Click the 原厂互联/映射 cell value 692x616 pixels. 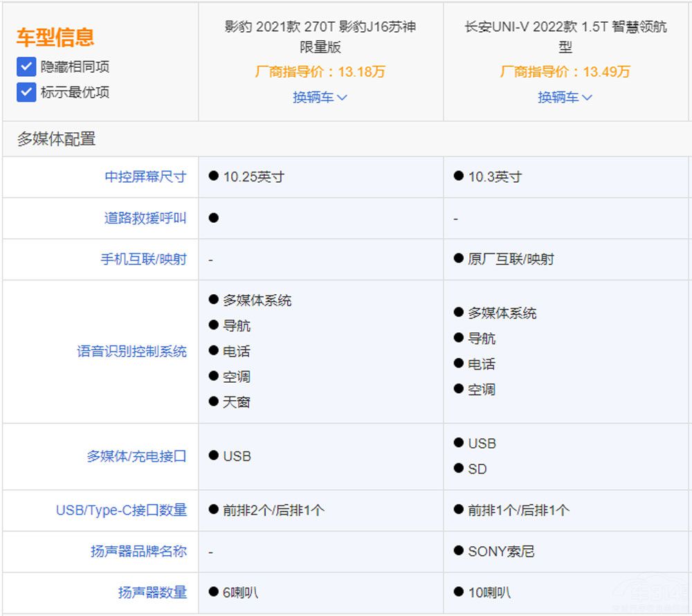[511, 260]
